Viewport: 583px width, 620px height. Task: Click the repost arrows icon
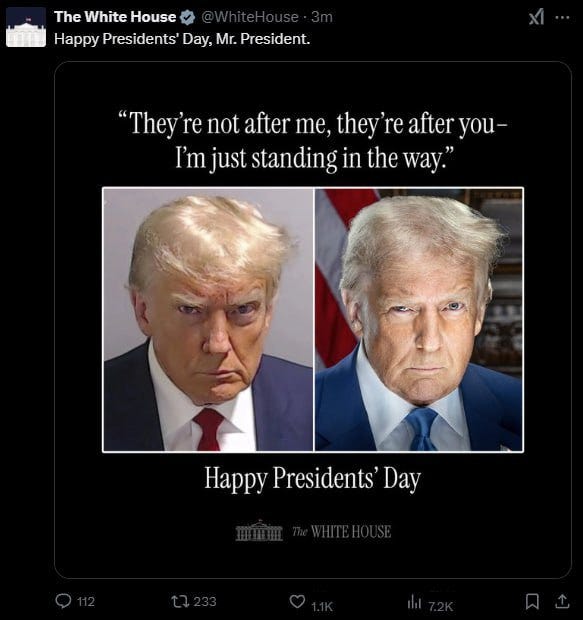pyautogui.click(x=179, y=601)
